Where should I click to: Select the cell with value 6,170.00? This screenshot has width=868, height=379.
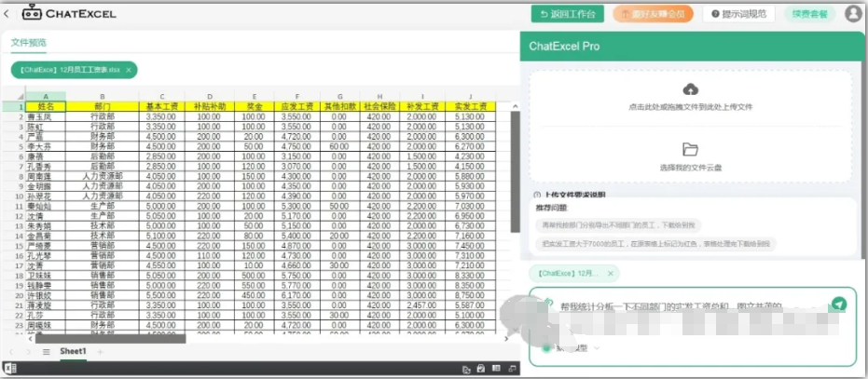coord(296,295)
